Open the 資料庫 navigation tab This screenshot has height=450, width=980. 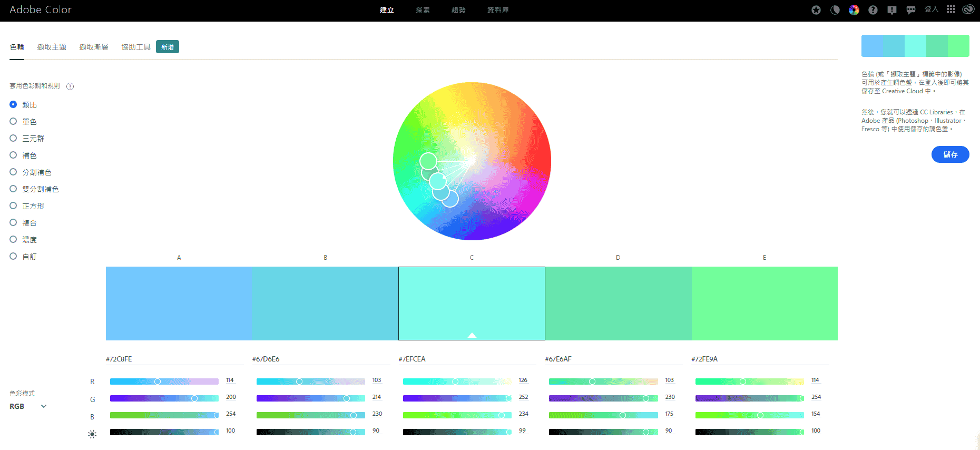[498, 10]
